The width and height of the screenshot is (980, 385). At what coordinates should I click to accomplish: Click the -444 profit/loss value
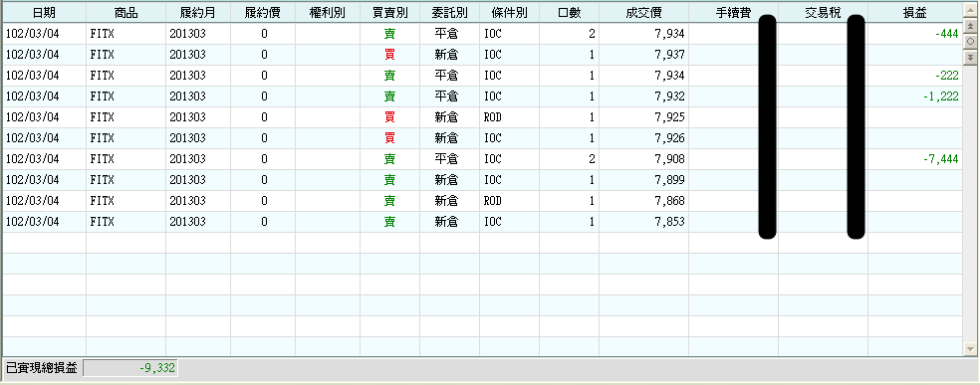pyautogui.click(x=947, y=34)
